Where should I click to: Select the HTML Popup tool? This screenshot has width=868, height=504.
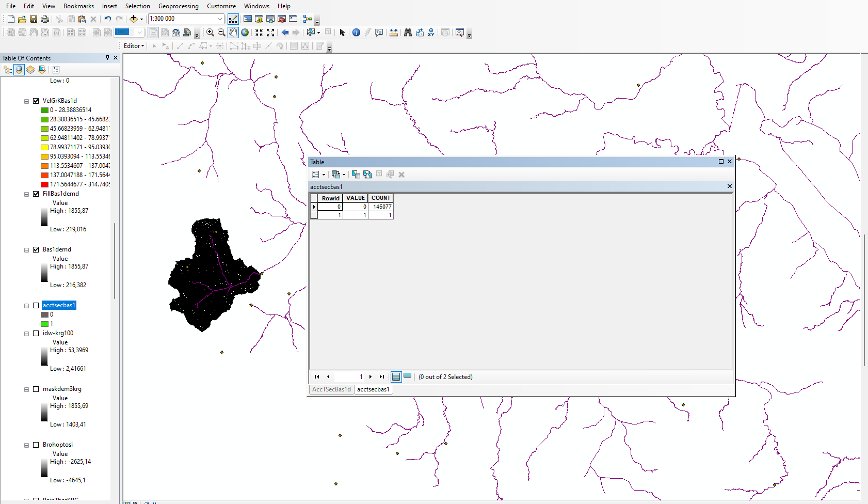(x=379, y=33)
